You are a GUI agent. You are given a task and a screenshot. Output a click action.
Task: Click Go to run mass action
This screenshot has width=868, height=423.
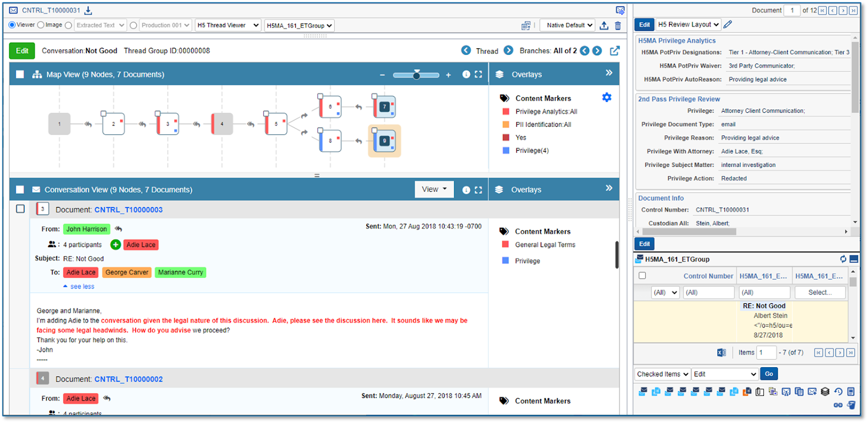pos(769,374)
